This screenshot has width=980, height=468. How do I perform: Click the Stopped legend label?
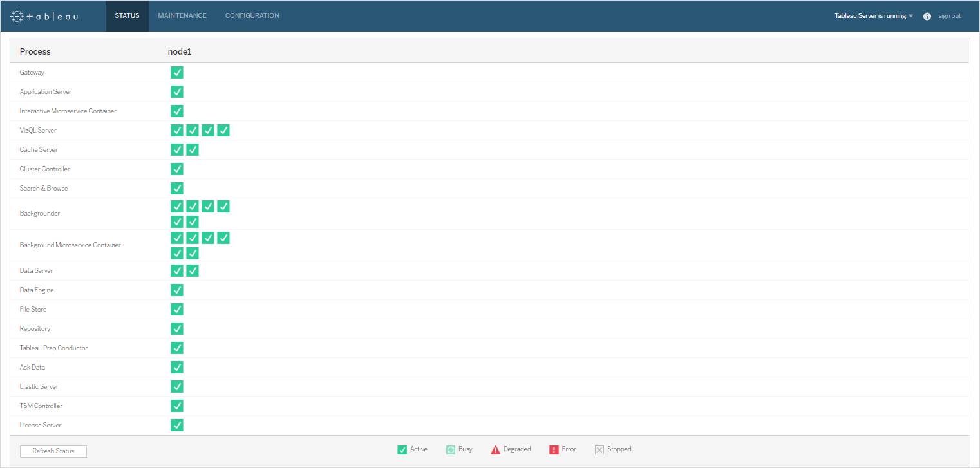click(x=619, y=449)
